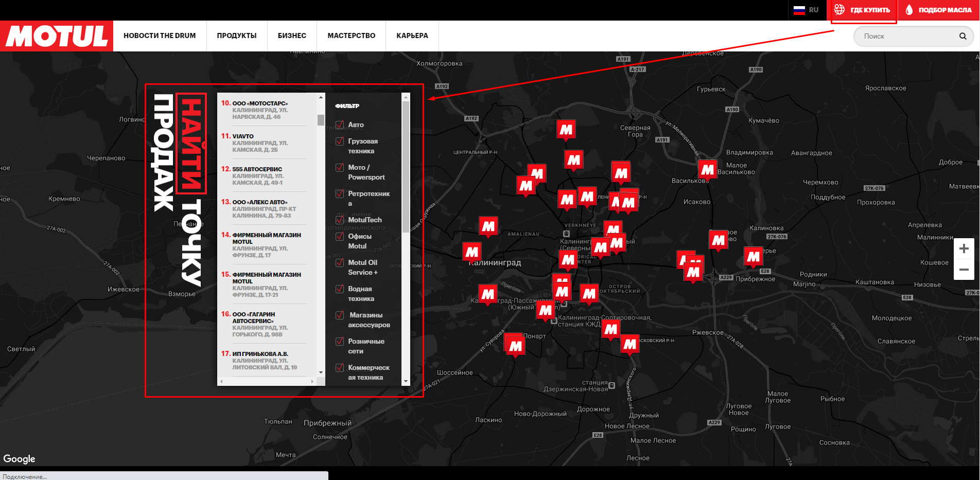Zoom out the map with minus
Image resolution: width=980 pixels, height=480 pixels.
(964, 270)
